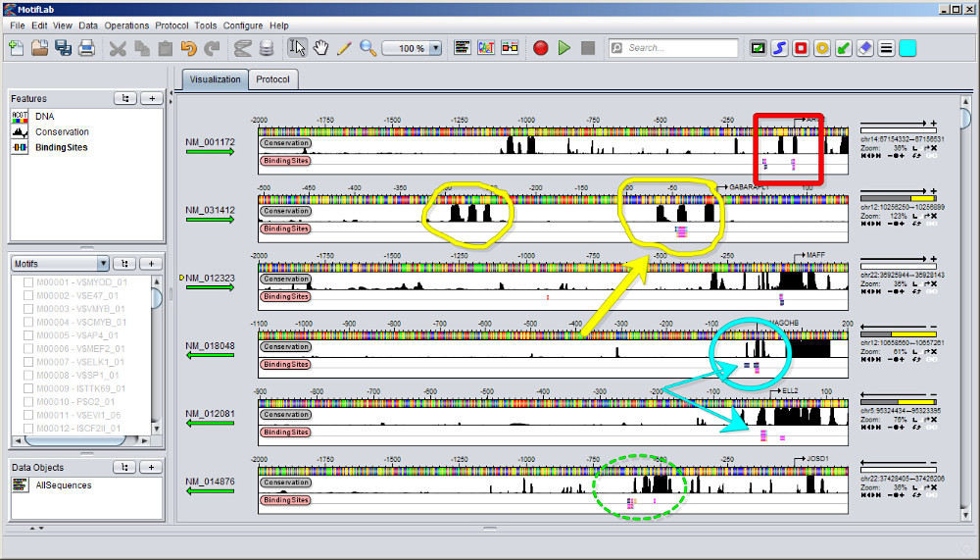Open a file with the folder icon
Viewport: 980px width, 560px height.
(40, 48)
